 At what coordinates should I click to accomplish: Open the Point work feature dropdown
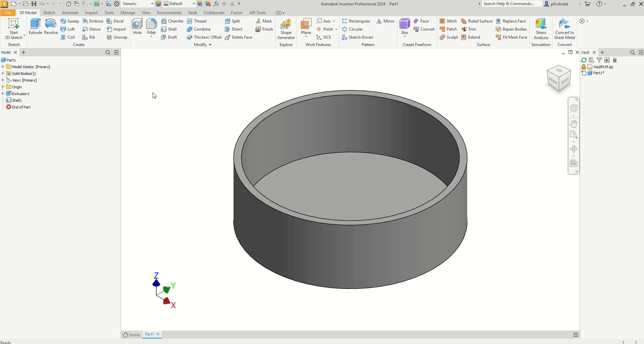click(336, 29)
